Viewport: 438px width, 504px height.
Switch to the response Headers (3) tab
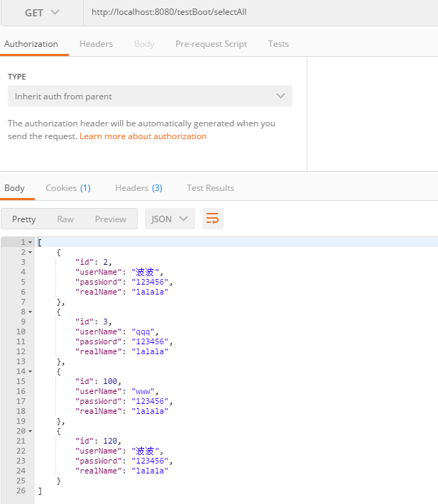[138, 188]
